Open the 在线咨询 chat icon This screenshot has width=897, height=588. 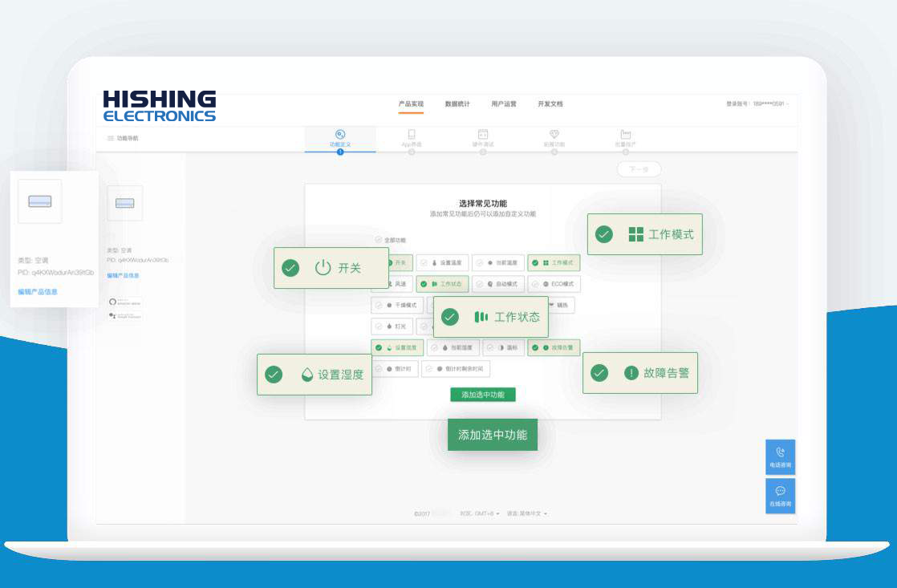780,492
